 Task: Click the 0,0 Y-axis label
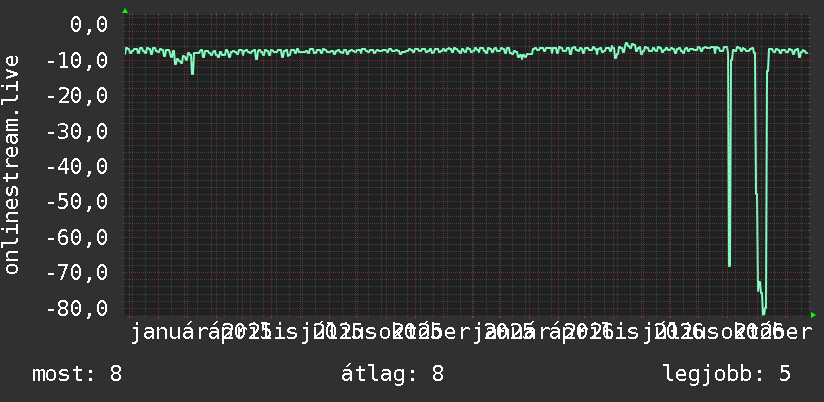pos(89,25)
